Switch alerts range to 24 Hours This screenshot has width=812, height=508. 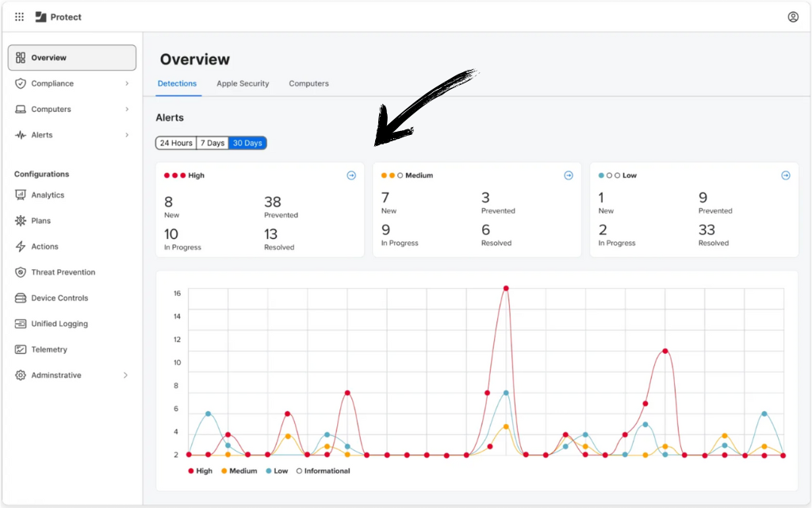coord(176,143)
